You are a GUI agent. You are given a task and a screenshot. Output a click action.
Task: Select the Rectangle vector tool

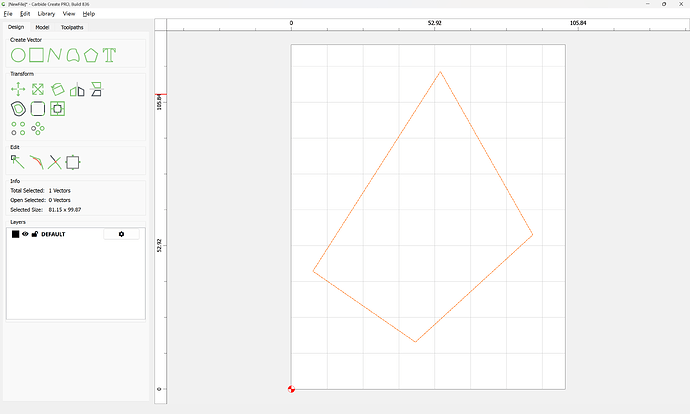coord(36,55)
